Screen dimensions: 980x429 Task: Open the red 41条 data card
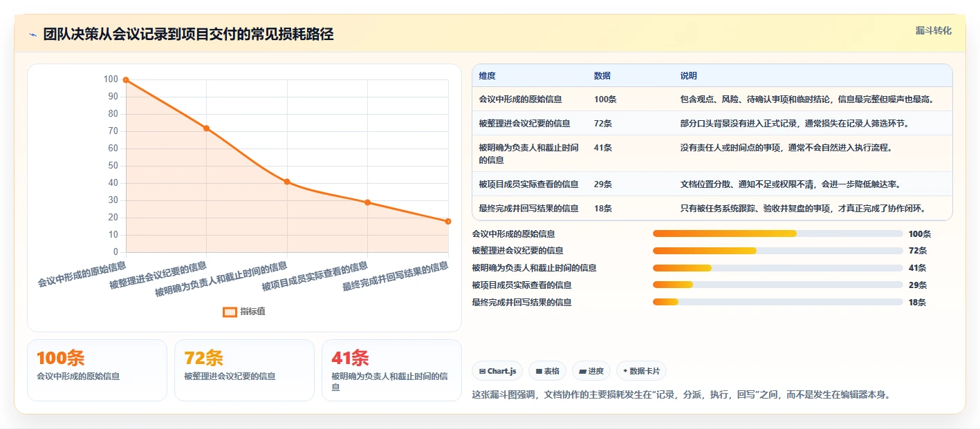[x=391, y=370]
